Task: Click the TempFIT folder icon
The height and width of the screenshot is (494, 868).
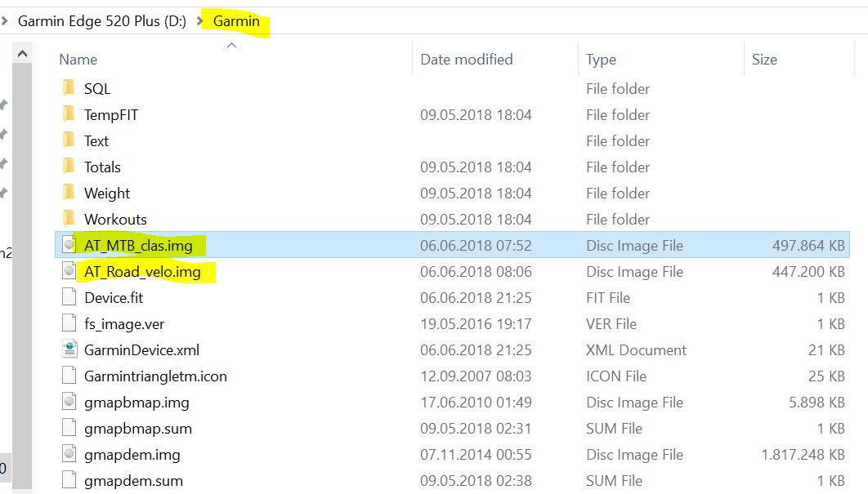Action: tap(69, 113)
